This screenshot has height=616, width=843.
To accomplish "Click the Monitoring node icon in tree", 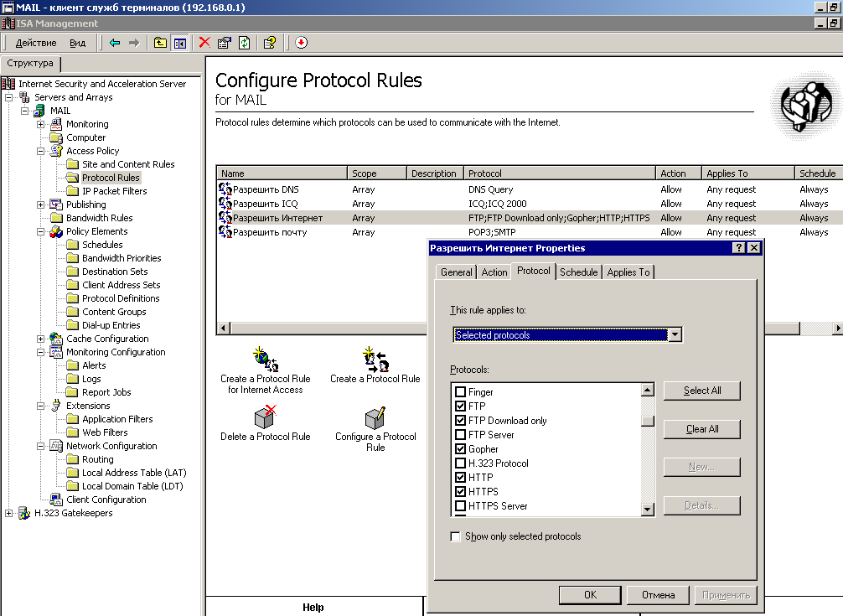I will [56, 124].
